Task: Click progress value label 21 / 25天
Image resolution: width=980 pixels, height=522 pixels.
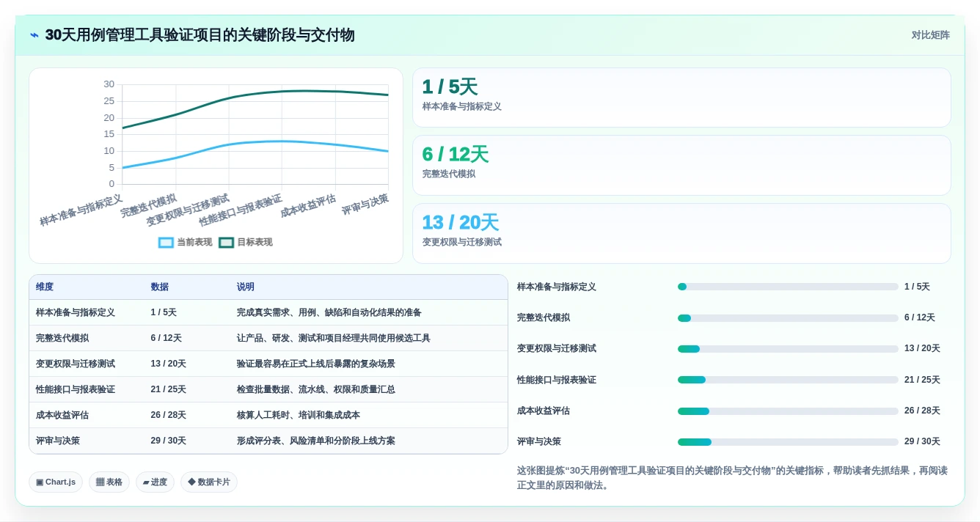Action: pos(922,380)
